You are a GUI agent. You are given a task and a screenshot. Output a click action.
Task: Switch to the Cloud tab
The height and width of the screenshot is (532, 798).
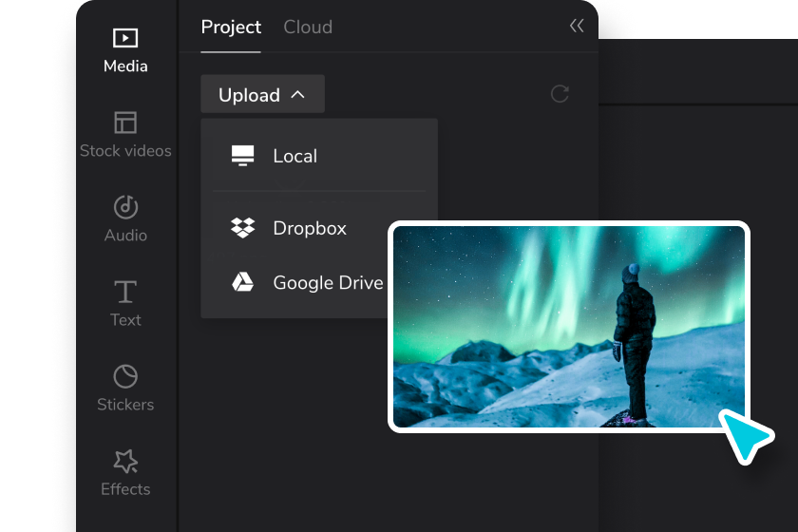[x=308, y=27]
